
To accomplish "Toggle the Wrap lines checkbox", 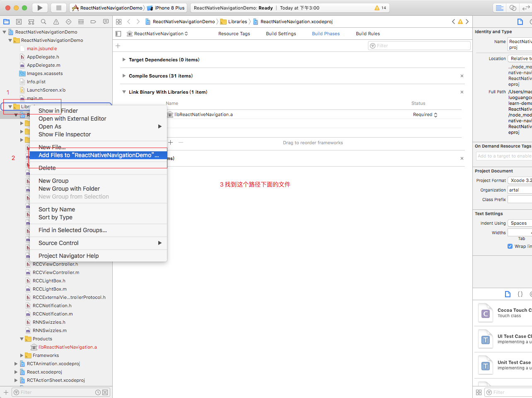I will (x=510, y=246).
